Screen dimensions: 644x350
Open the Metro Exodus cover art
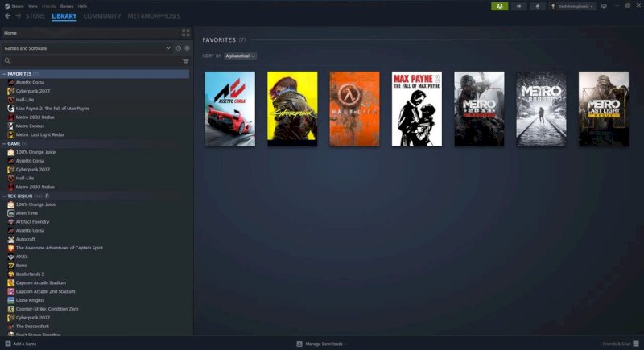pos(541,109)
